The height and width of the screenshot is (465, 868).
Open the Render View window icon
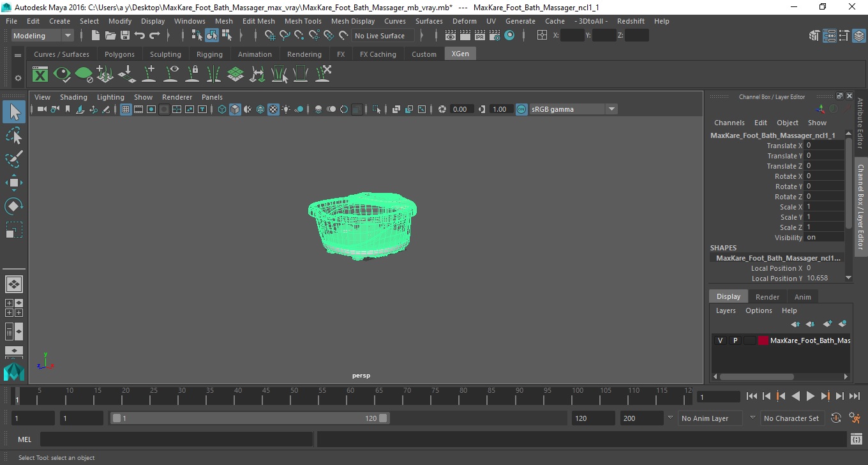click(x=451, y=36)
